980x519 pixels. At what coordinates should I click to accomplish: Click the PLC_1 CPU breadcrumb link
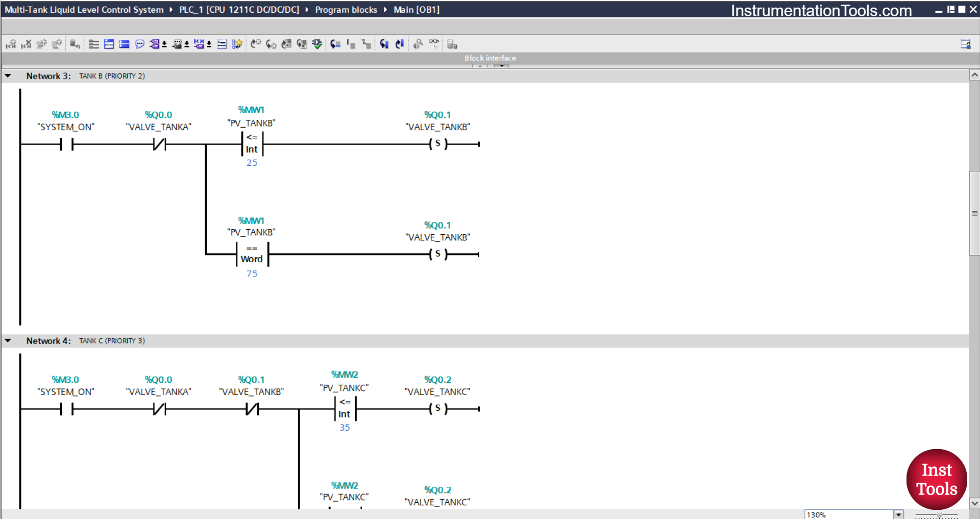point(239,9)
